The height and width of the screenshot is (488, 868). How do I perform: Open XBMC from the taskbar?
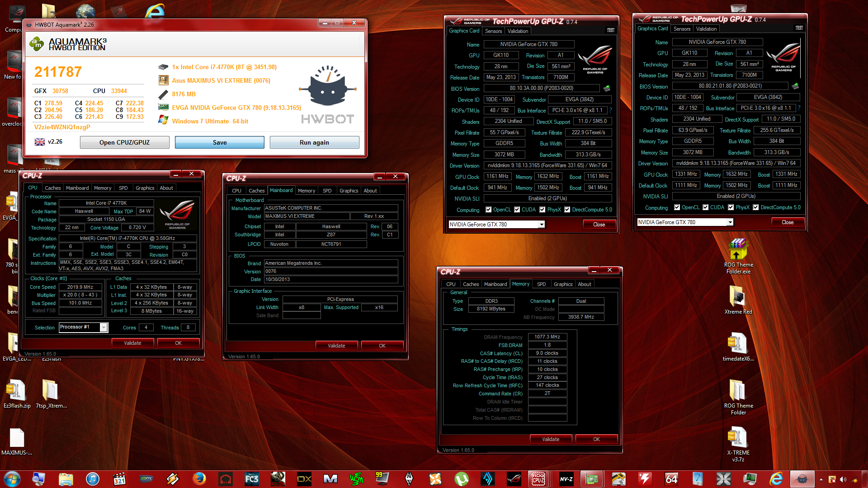[146, 479]
